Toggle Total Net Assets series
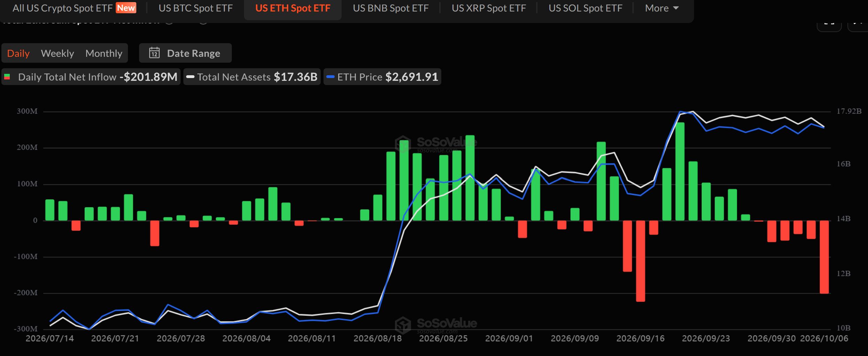This screenshot has height=356, width=868. point(252,77)
